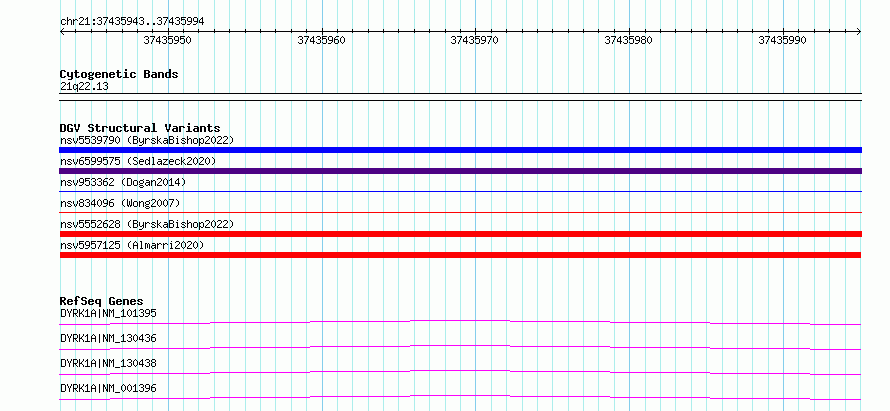Click the blue nsv5539790 variant bar
The width and height of the screenshot is (890, 411).
point(460,150)
